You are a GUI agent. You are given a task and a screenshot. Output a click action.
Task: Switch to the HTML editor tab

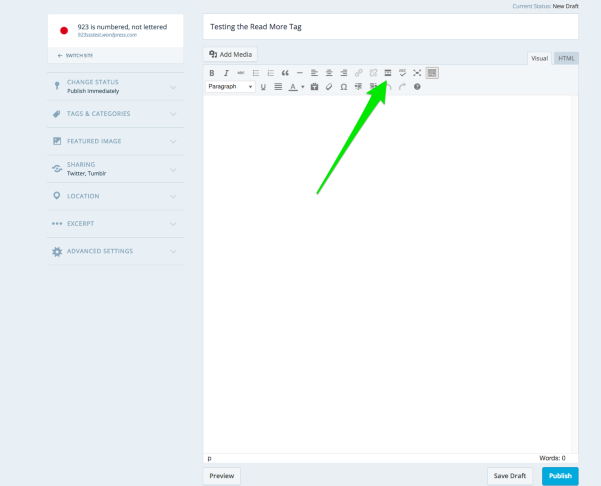click(566, 58)
